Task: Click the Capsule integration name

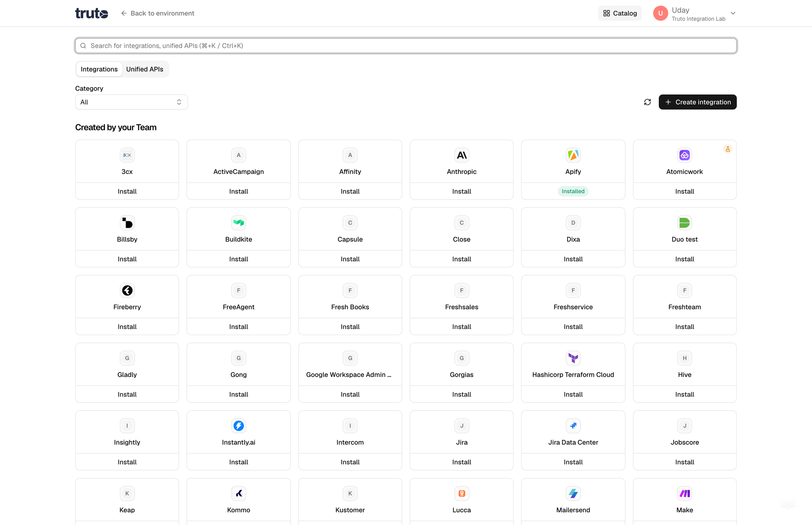Action: 350,239
